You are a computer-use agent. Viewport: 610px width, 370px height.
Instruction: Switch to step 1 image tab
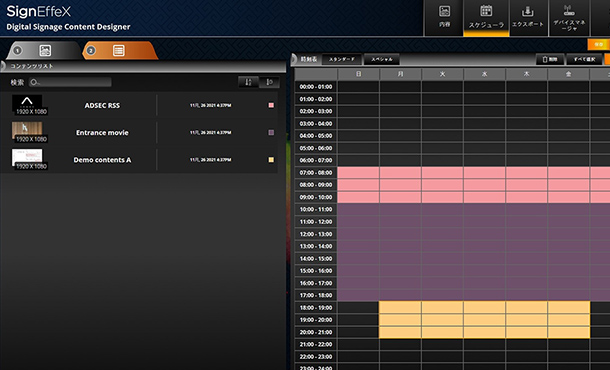click(x=45, y=51)
